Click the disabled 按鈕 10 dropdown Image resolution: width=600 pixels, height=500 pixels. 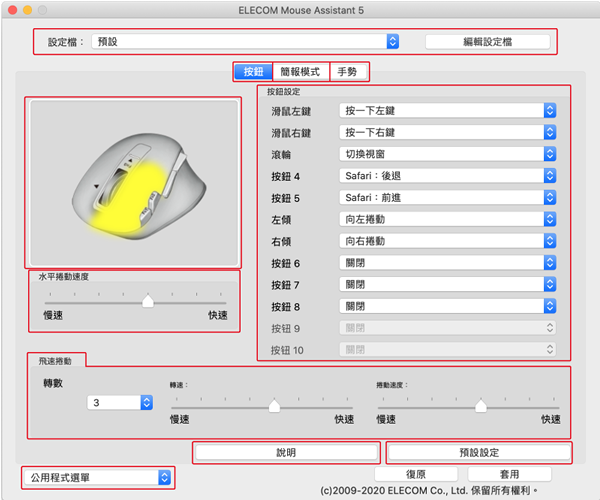447,350
